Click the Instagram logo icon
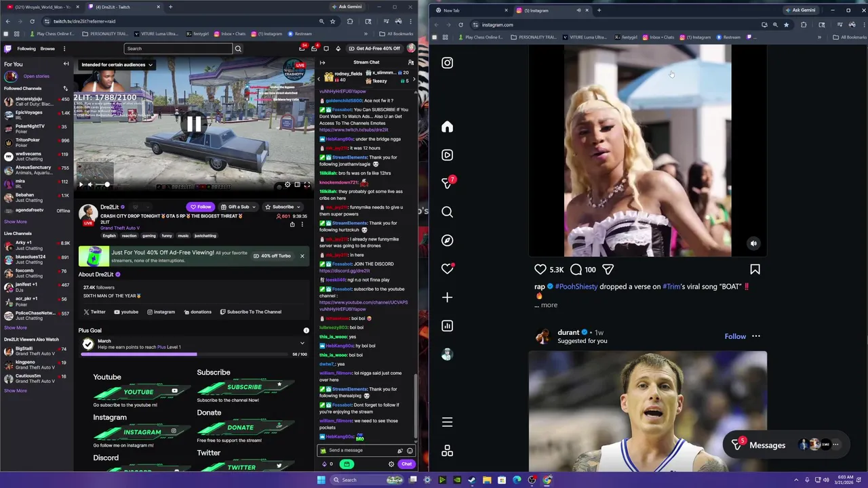The height and width of the screenshot is (488, 868). 447,63
